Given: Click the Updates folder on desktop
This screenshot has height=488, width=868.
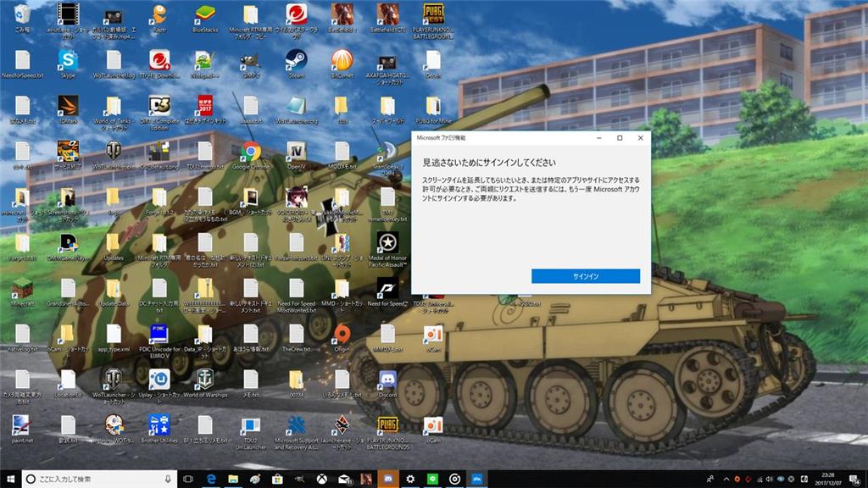Looking at the screenshot, I should pos(114,247).
